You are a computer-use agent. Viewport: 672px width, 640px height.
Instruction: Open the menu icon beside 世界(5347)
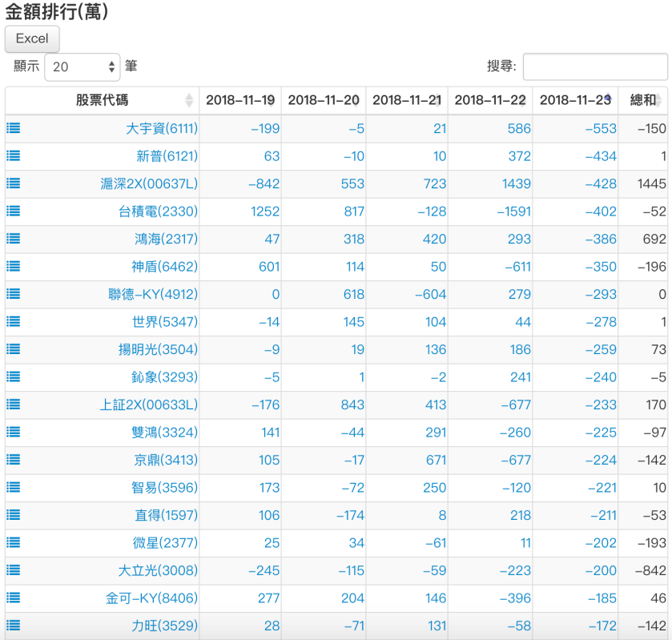click(13, 321)
